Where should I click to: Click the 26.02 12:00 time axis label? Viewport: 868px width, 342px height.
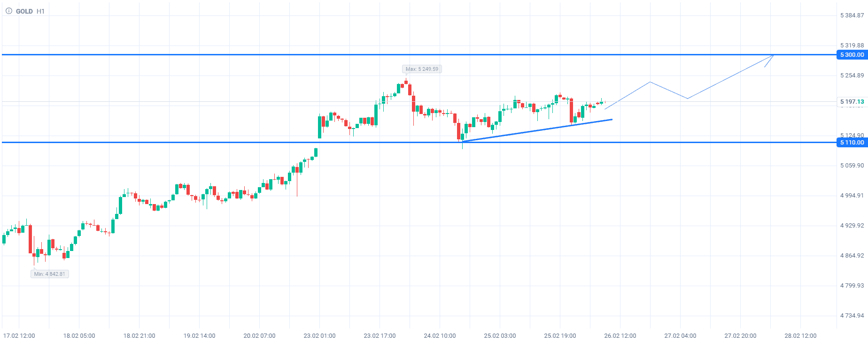coord(620,336)
